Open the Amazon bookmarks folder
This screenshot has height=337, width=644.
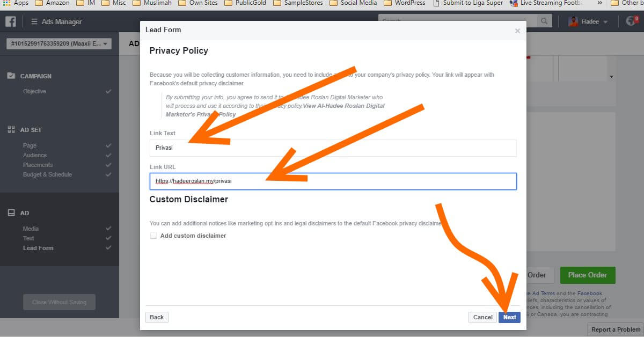coord(53,3)
